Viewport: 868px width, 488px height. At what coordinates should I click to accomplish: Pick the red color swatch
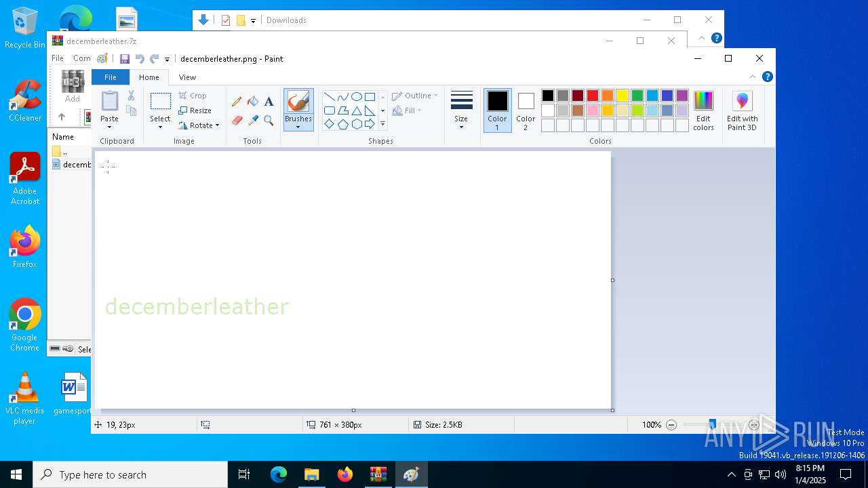593,96
